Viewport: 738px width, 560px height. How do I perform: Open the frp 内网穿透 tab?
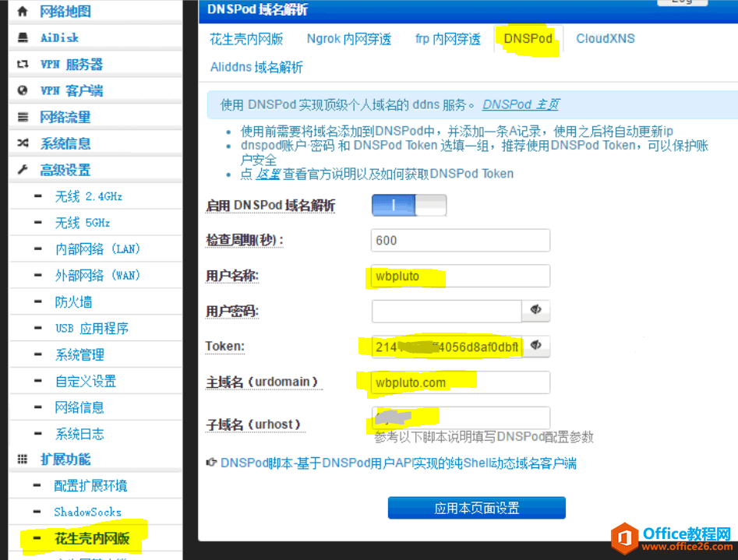point(447,39)
